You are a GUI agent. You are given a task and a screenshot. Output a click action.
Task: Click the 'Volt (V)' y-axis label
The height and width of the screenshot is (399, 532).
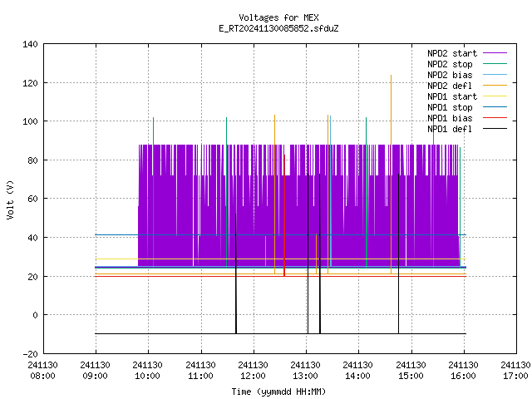[x=10, y=199]
